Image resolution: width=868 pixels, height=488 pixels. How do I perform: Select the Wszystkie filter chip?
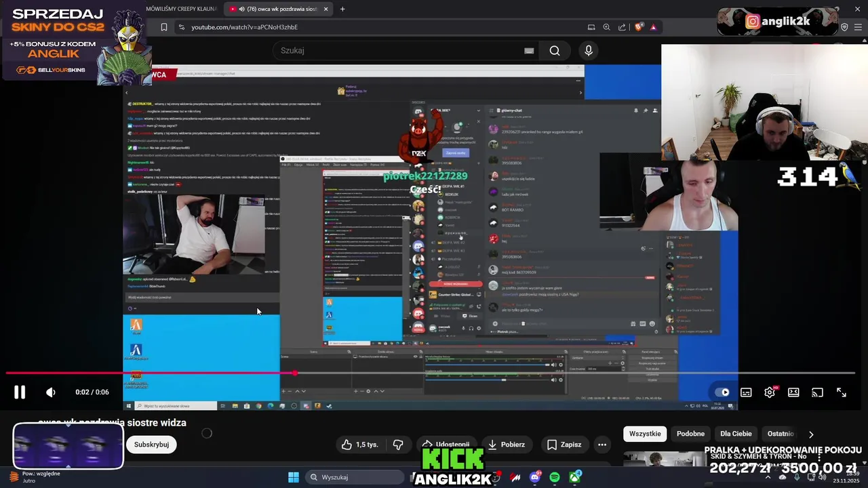coord(645,434)
